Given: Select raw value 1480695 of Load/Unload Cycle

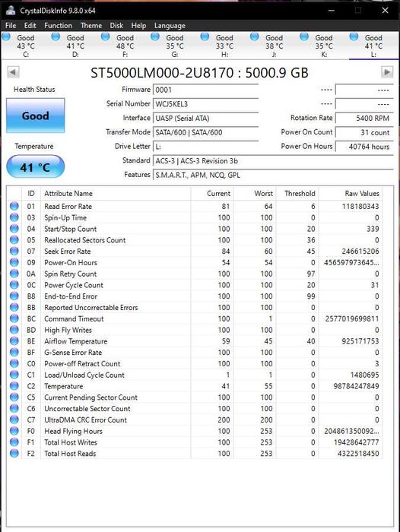Looking at the screenshot, I should [364, 375].
